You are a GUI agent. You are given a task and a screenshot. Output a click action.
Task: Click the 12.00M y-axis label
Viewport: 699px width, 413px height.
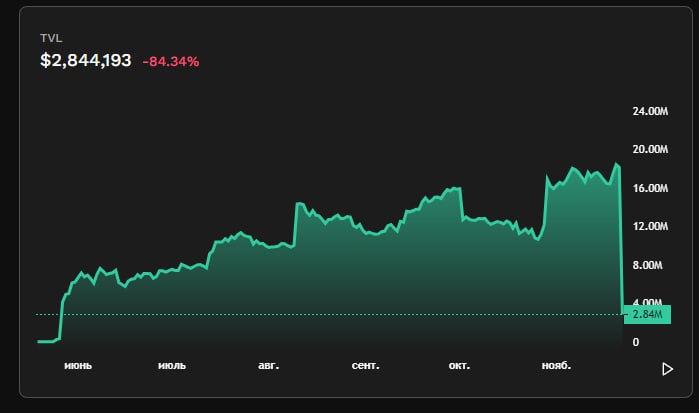[650, 227]
